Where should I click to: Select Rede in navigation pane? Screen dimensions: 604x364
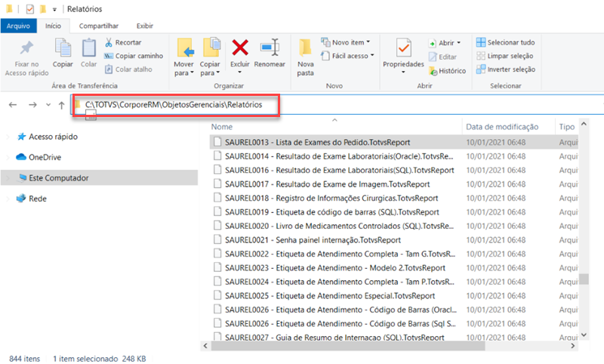coord(31,199)
